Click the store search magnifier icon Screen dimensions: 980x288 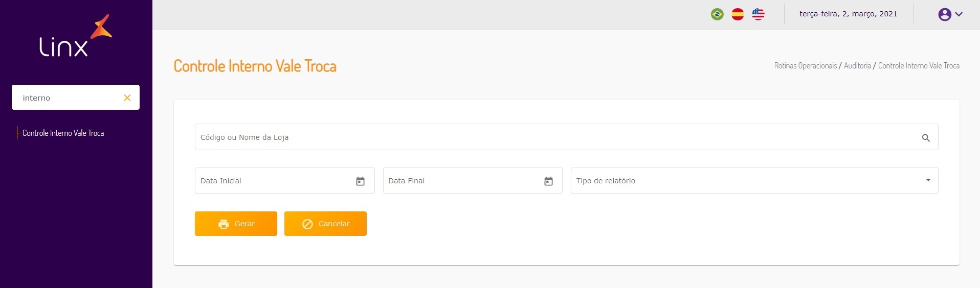tap(926, 138)
